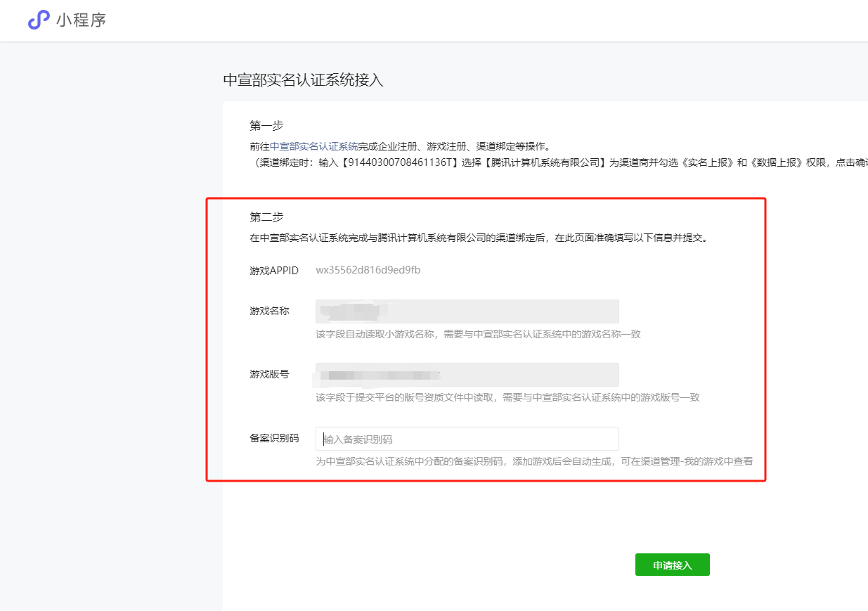Click the 第一步 step heading
The width and height of the screenshot is (868, 611).
click(266, 126)
